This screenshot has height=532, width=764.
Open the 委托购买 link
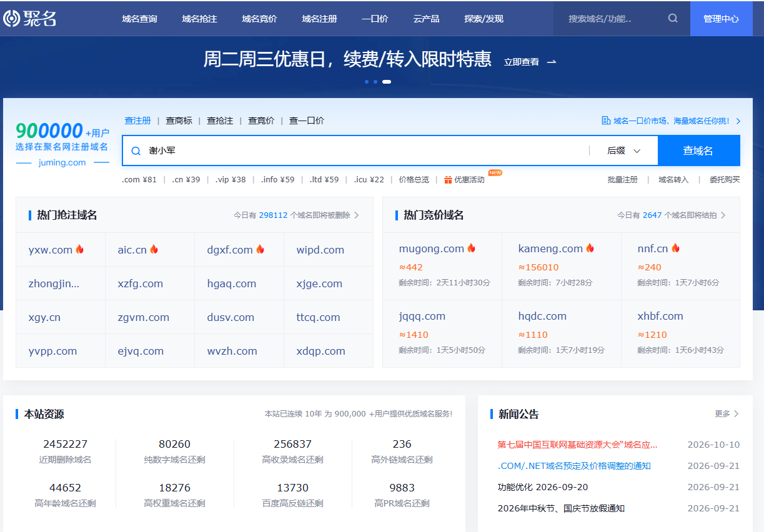pos(725,179)
